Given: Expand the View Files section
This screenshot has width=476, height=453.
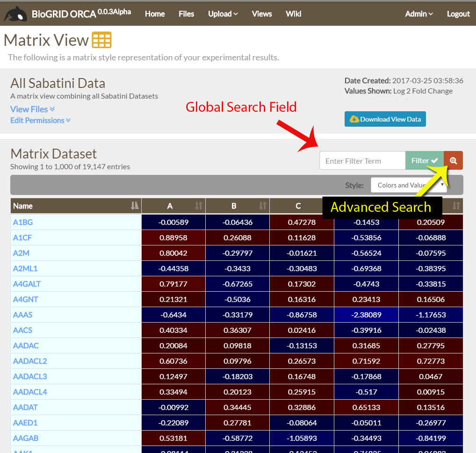Looking at the screenshot, I should [x=32, y=109].
